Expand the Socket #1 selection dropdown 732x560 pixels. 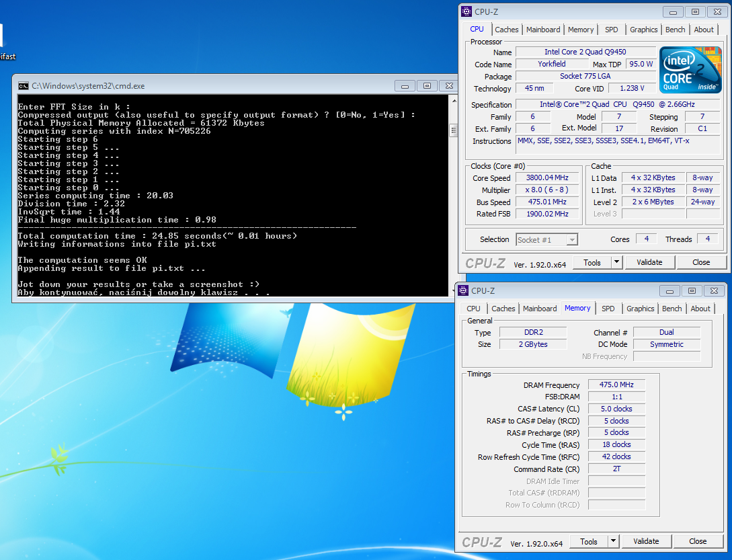pos(572,240)
